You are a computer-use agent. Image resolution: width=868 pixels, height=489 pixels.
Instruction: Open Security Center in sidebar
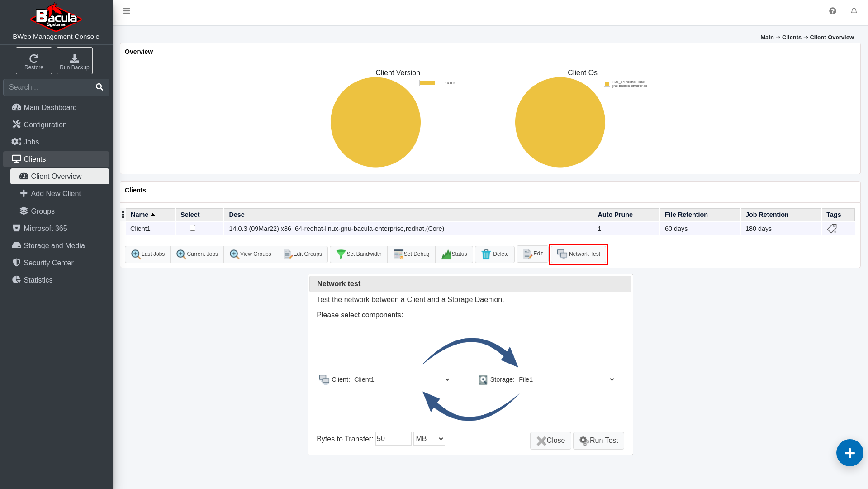56,263
